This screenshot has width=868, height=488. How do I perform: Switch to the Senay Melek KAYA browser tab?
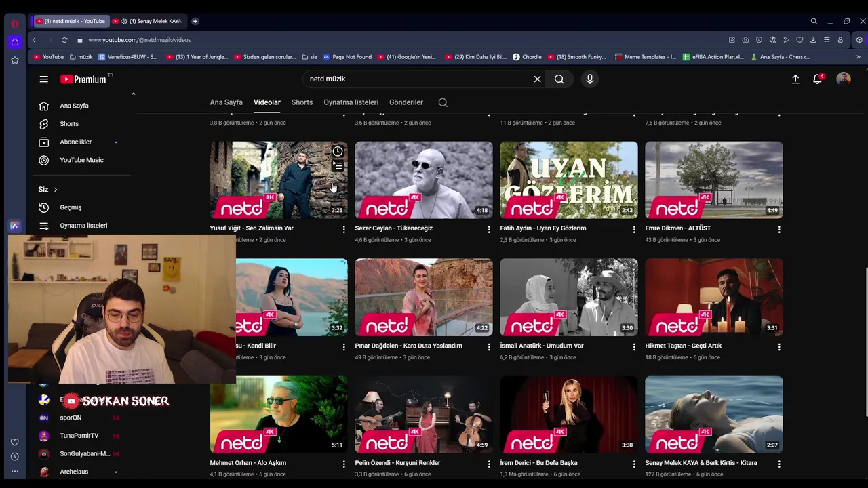click(155, 21)
